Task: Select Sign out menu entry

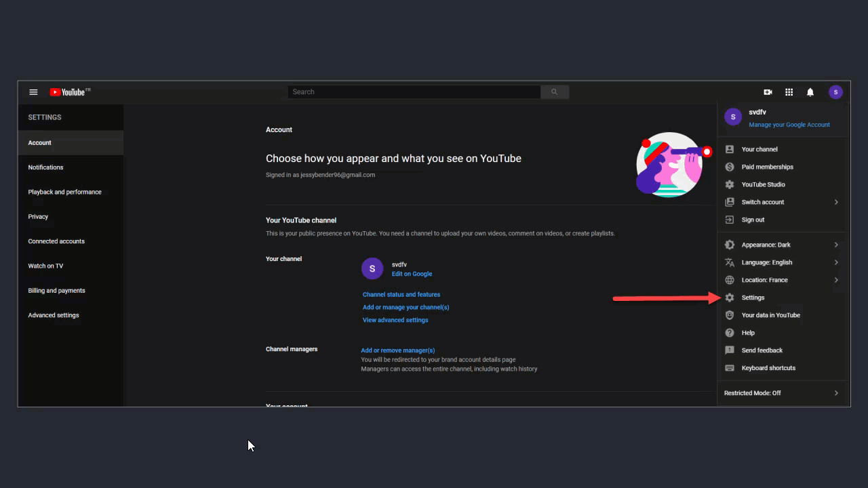Action: click(783, 220)
